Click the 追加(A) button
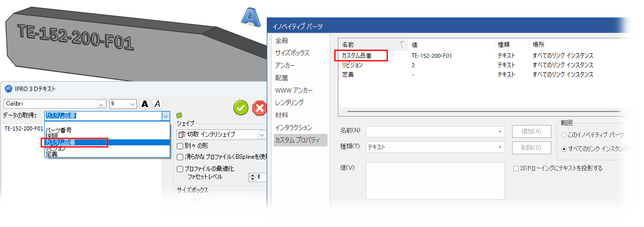This screenshot has width=644, height=227. (531, 131)
